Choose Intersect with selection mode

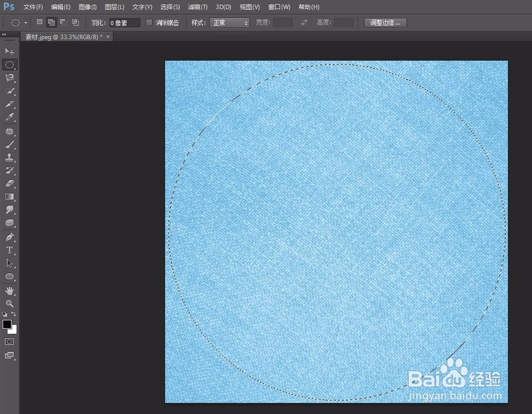pos(76,22)
